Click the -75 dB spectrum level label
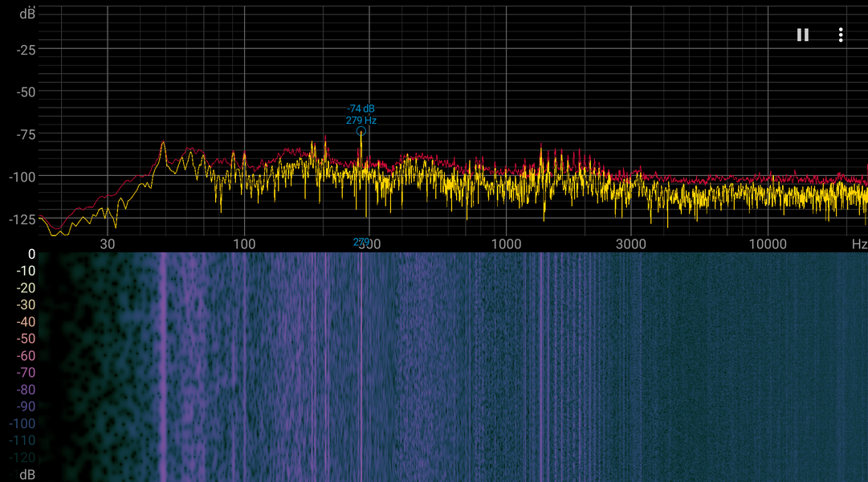Viewport: 868px width, 482px height. point(26,135)
